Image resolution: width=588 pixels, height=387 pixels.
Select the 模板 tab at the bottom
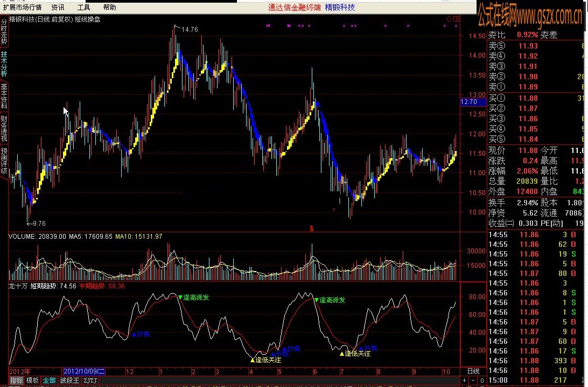click(x=33, y=381)
